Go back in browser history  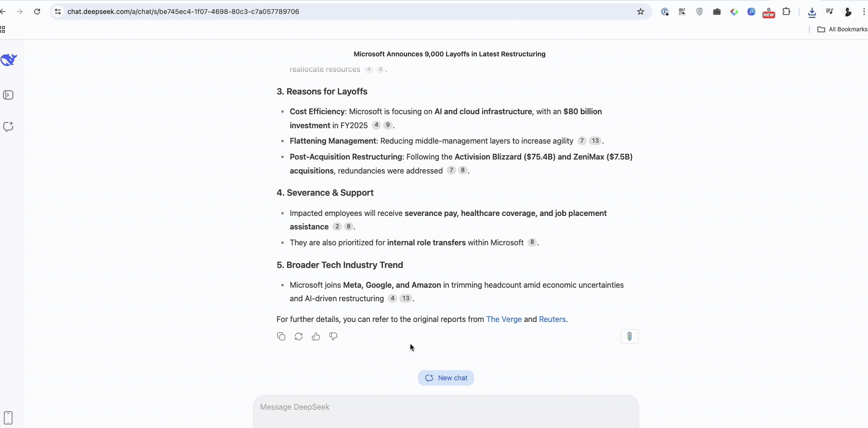click(3, 12)
